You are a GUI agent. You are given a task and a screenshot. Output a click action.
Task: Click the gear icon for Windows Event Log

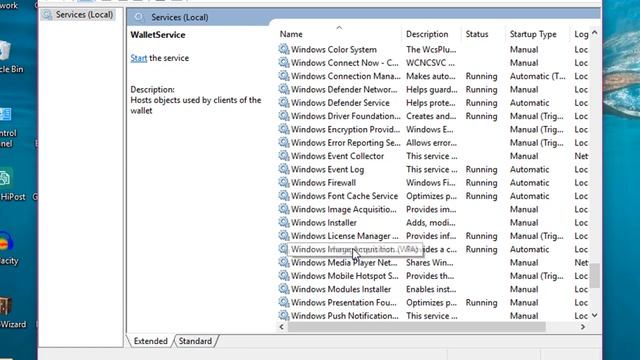click(284, 169)
